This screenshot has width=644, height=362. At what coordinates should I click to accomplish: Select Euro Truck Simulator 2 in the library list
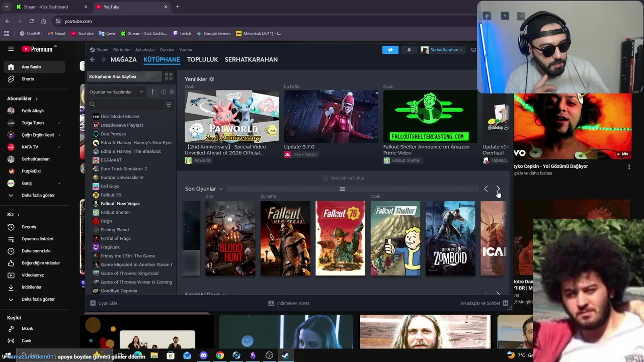tap(124, 168)
